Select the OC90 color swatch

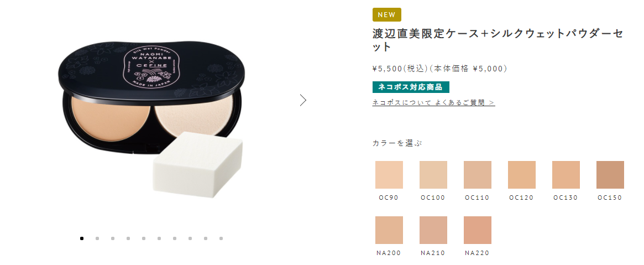(389, 175)
